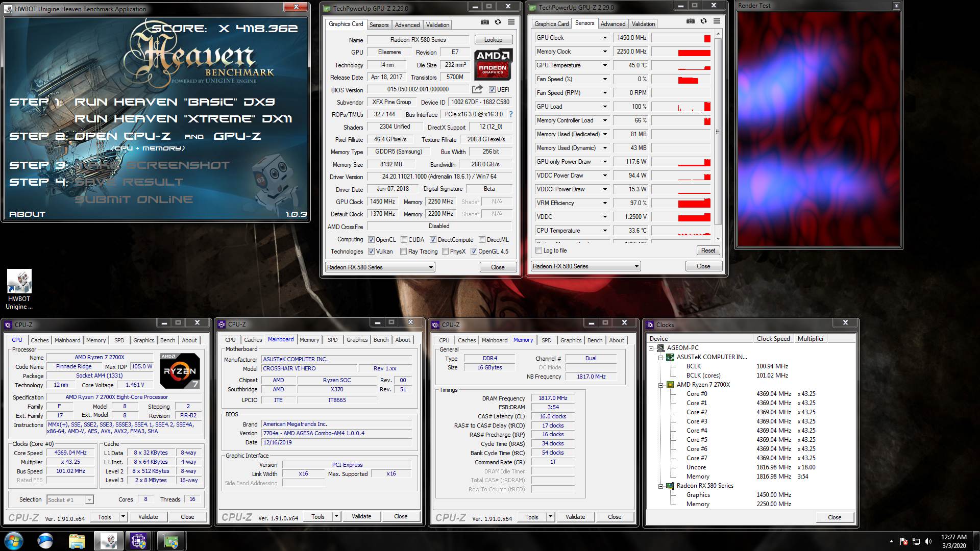Open HWBOT Unigine desktop shortcut icon
This screenshot has height=551, width=980.
19,289
